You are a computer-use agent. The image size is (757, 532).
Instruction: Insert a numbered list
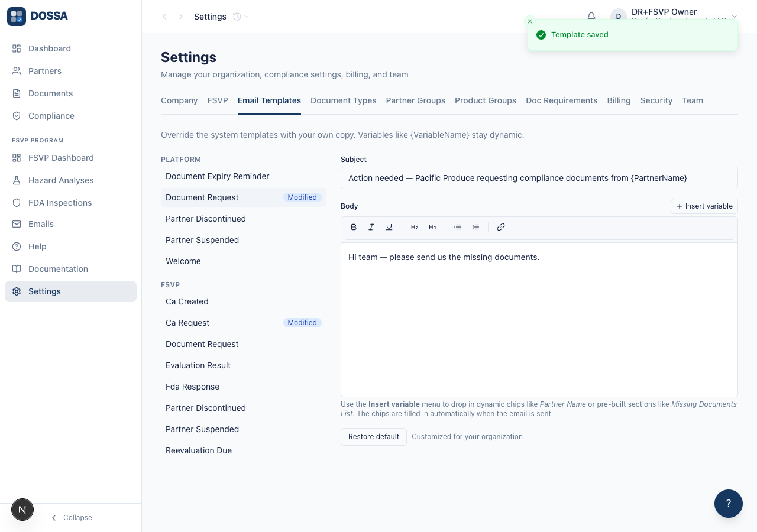point(475,227)
